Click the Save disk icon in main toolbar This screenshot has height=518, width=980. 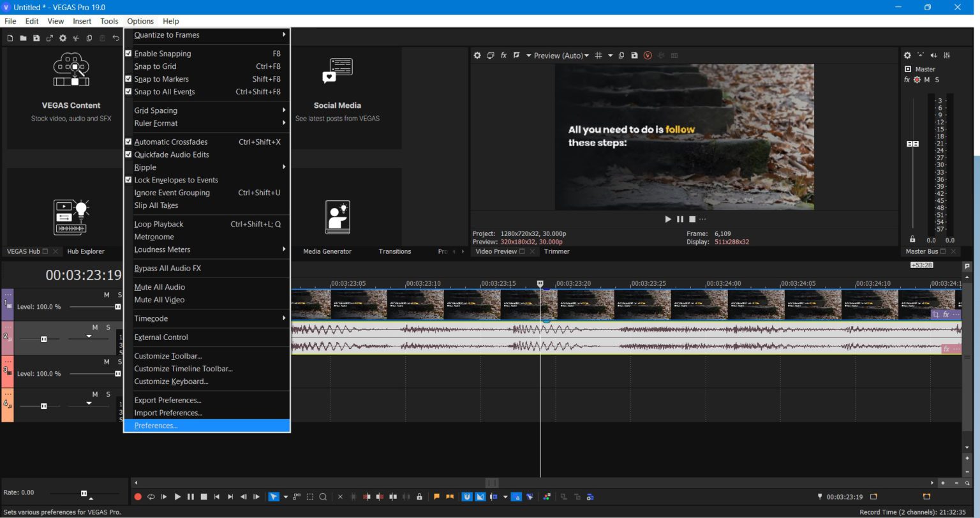[x=36, y=38]
